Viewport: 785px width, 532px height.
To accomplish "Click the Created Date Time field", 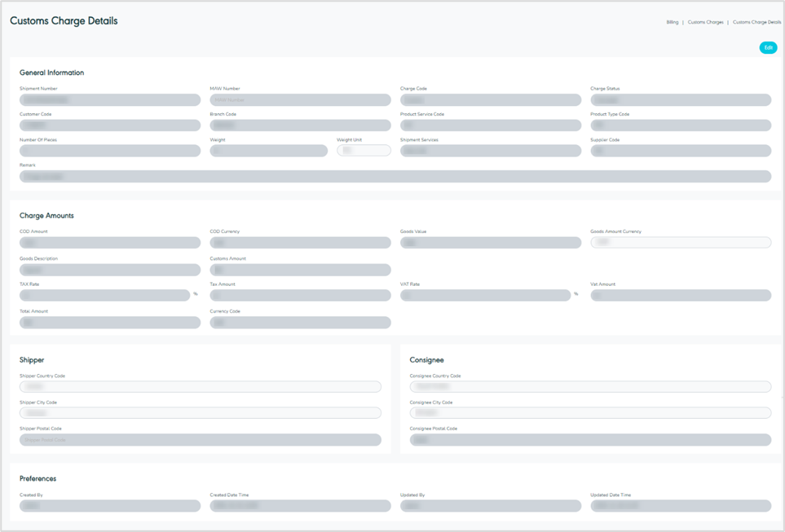I will [x=300, y=506].
